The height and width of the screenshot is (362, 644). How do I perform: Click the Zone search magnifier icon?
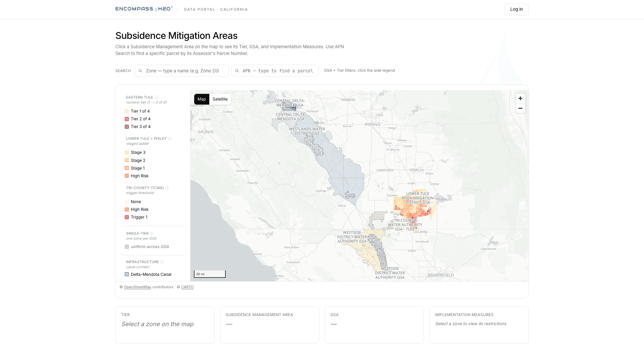(141, 71)
